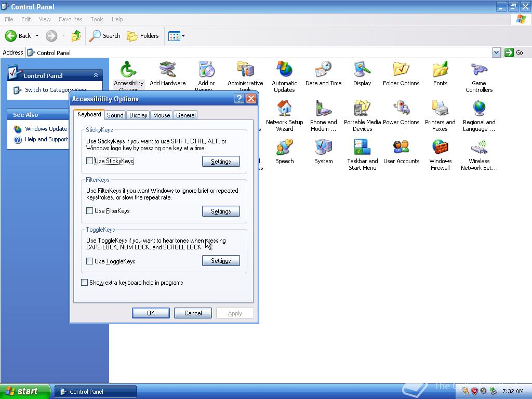Open the System icon

[x=323, y=151]
